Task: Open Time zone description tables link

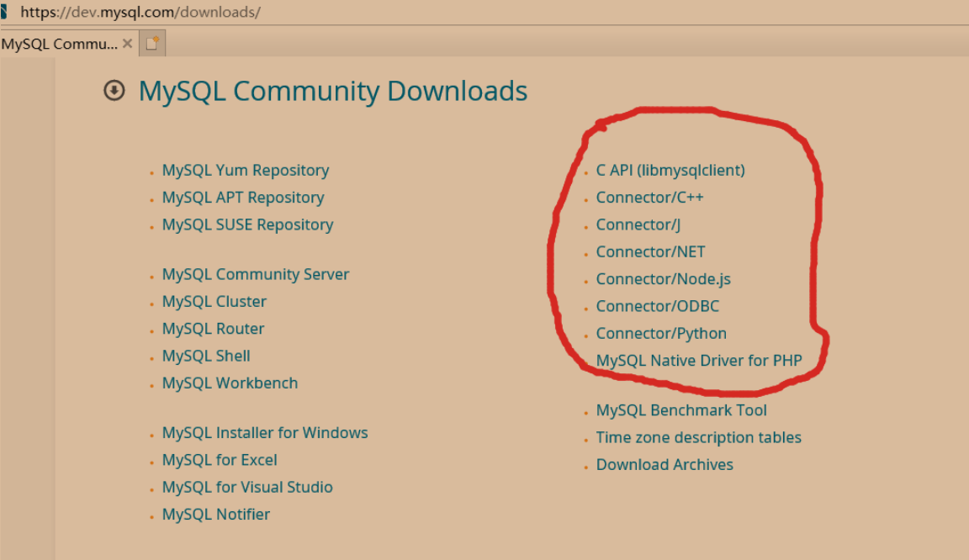Action: pyautogui.click(x=698, y=437)
